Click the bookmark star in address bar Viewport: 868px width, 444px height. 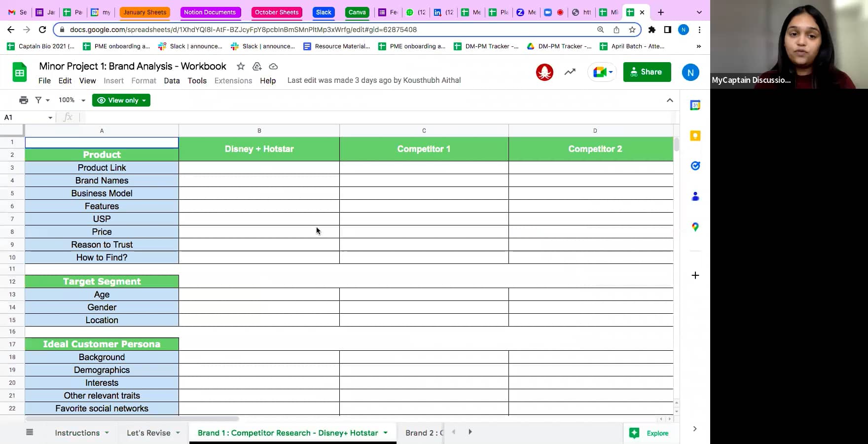(x=632, y=30)
